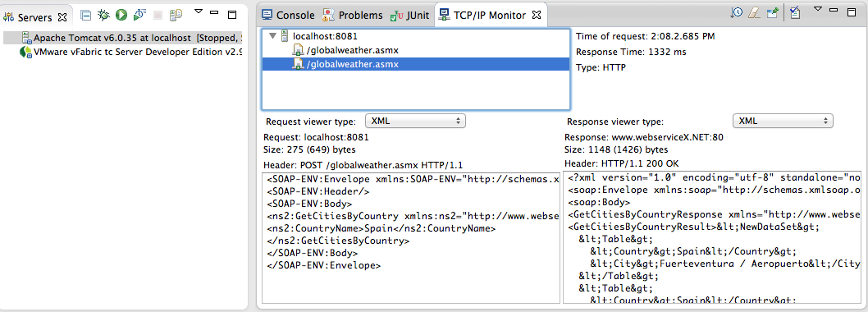868x312 pixels.
Task: Open TCP/IP Monitor view menu triangle
Action: point(818,9)
